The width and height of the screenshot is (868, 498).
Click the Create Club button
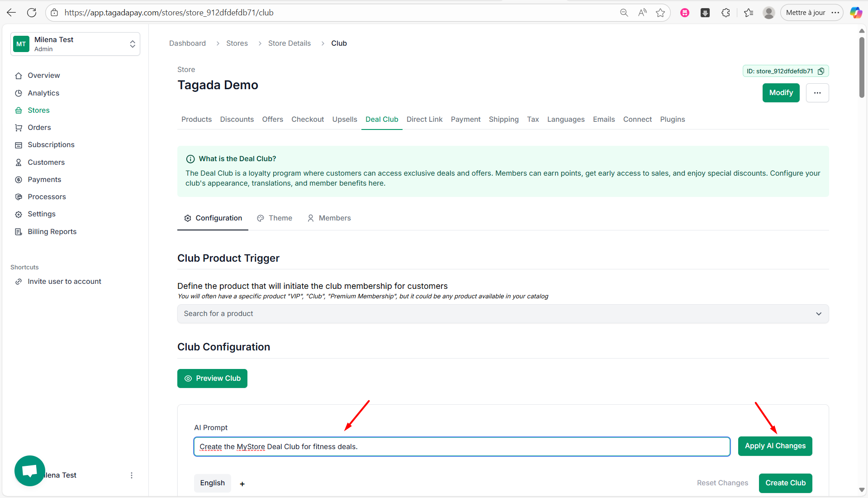(x=786, y=483)
